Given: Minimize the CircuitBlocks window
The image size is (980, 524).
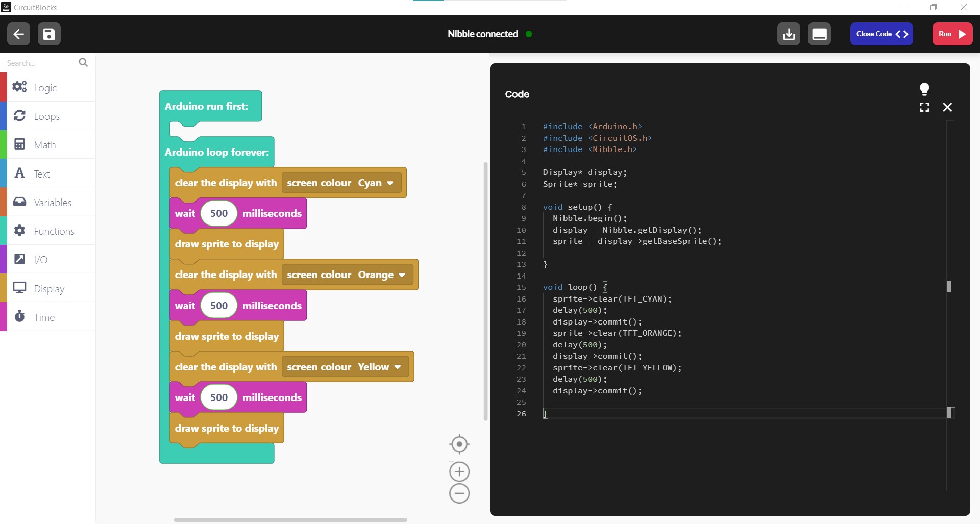Looking at the screenshot, I should [904, 7].
